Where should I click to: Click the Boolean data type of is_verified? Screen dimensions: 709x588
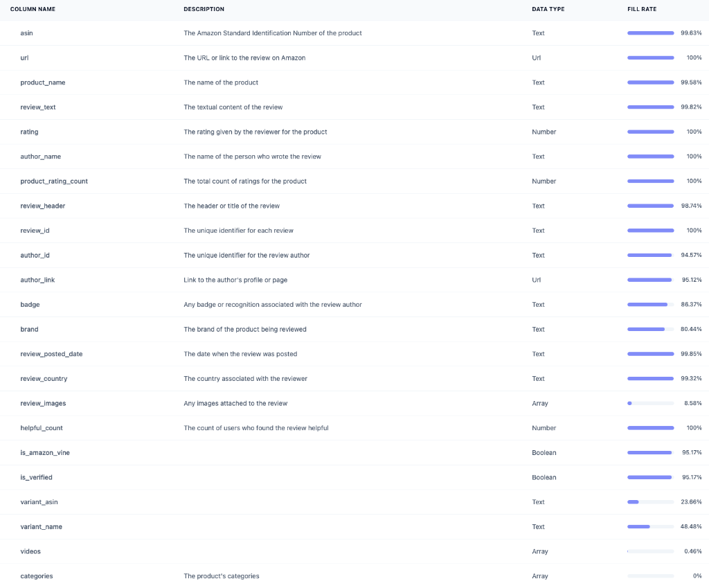(544, 477)
